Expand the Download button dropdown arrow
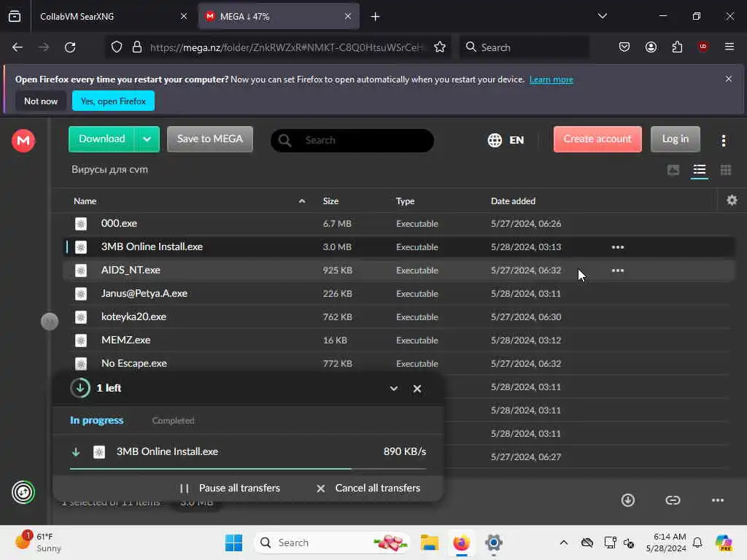Screen dimensions: 747x560 pos(147,139)
